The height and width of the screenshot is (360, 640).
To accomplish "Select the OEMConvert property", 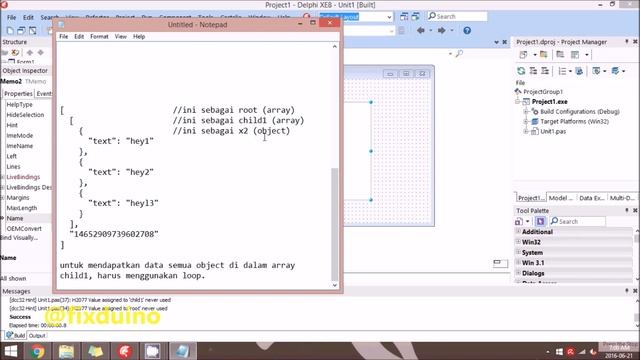I will pyautogui.click(x=24, y=229).
